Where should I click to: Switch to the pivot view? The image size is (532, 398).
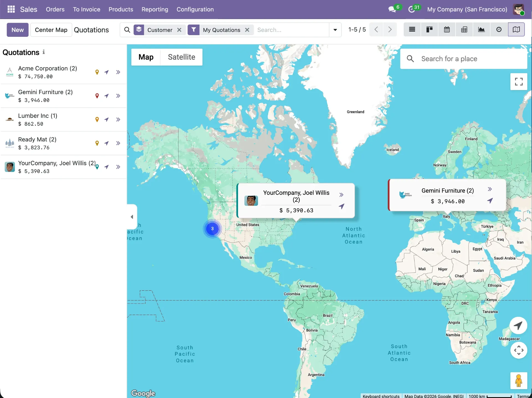tap(464, 29)
